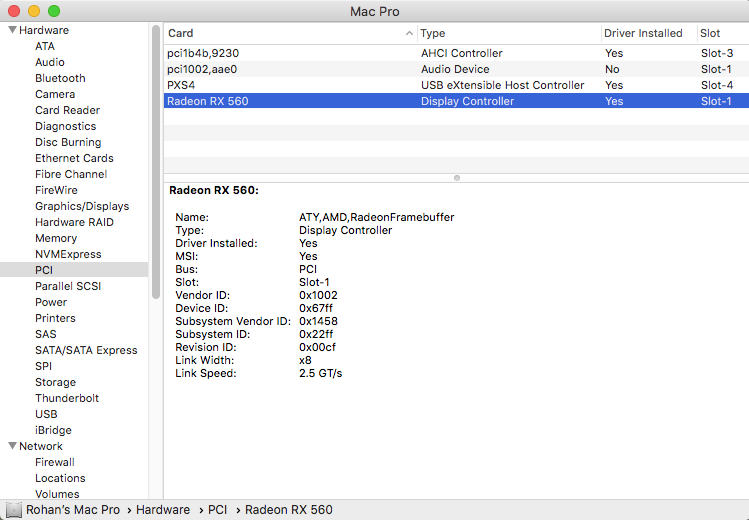Click the pane splitter handle dot

tap(457, 178)
